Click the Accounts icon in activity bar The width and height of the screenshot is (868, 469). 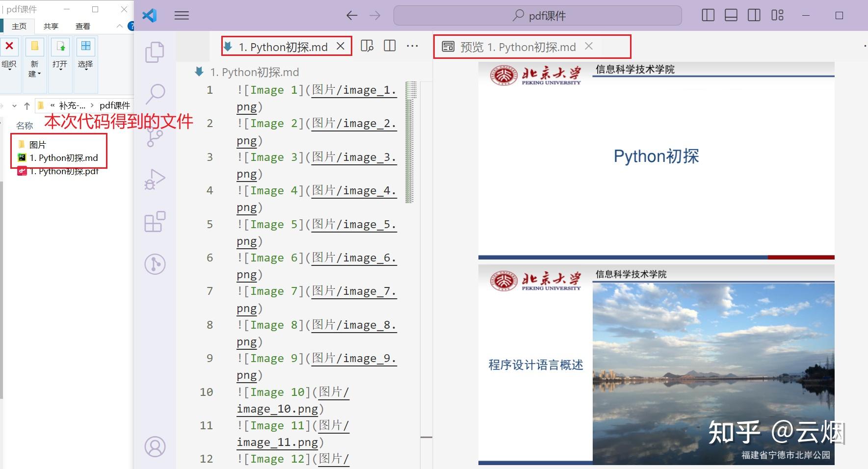click(x=155, y=447)
